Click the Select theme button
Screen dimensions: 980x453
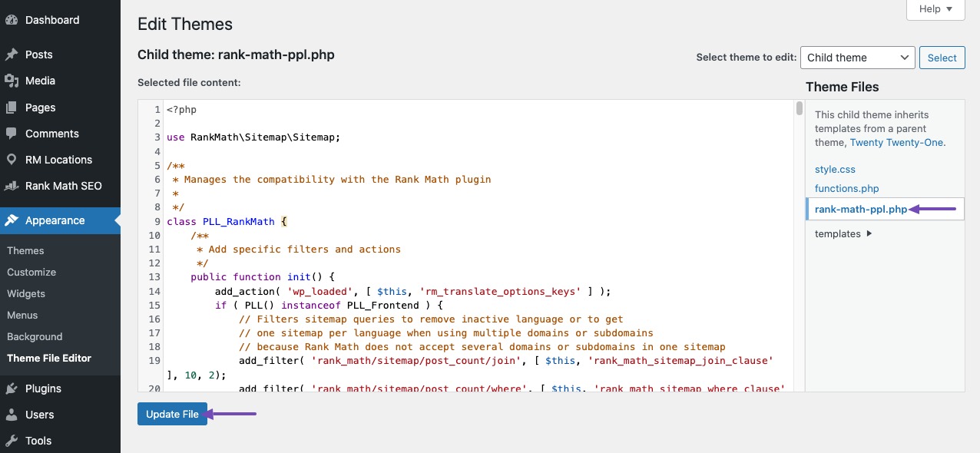point(942,58)
